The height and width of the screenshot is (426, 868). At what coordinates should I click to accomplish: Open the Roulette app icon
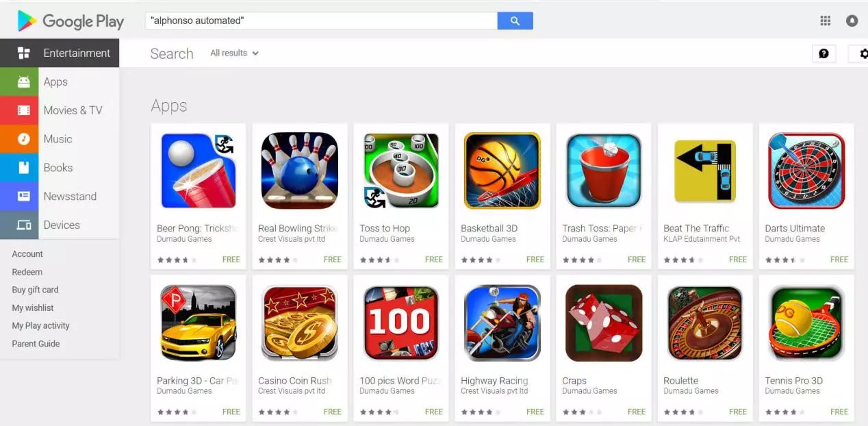[705, 323]
